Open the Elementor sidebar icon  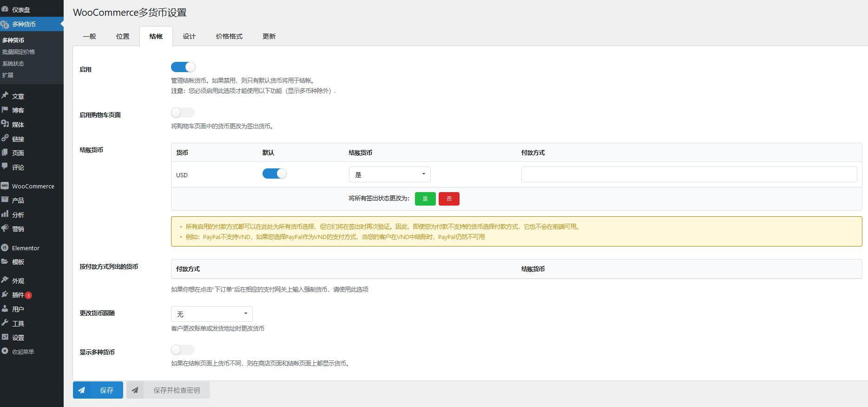tap(5, 248)
